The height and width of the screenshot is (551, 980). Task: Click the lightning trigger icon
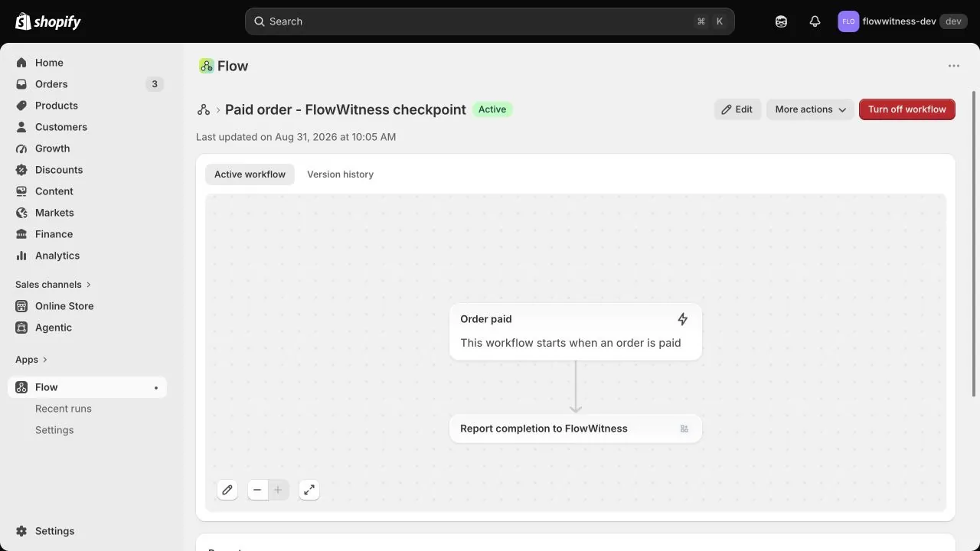pos(682,319)
